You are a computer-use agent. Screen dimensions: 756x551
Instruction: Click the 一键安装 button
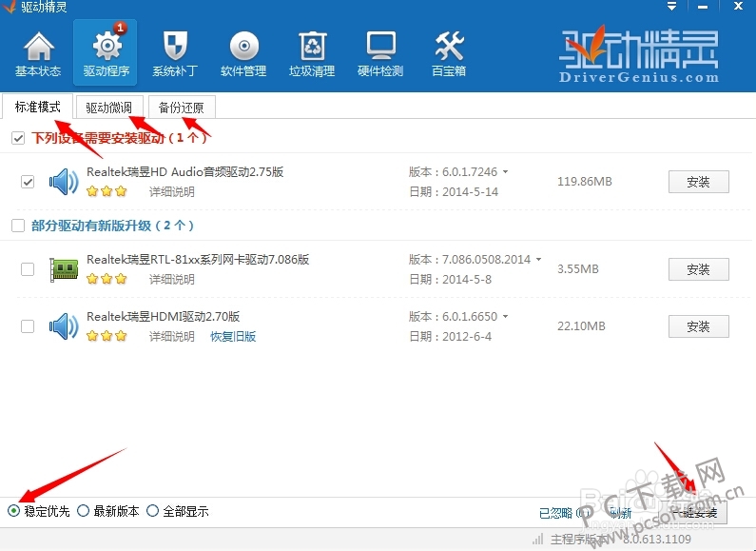[x=695, y=512]
